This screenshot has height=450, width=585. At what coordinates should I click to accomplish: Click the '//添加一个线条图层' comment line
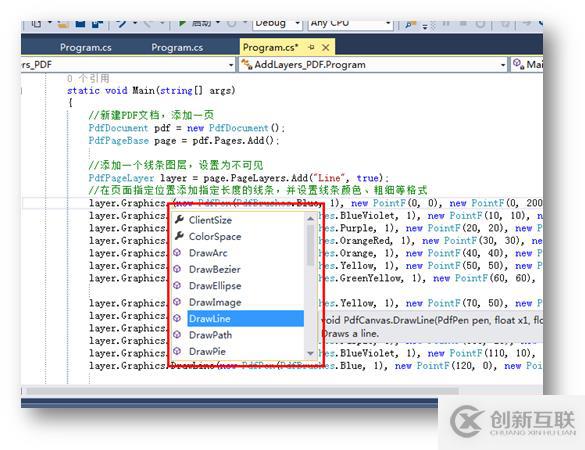click(x=176, y=165)
